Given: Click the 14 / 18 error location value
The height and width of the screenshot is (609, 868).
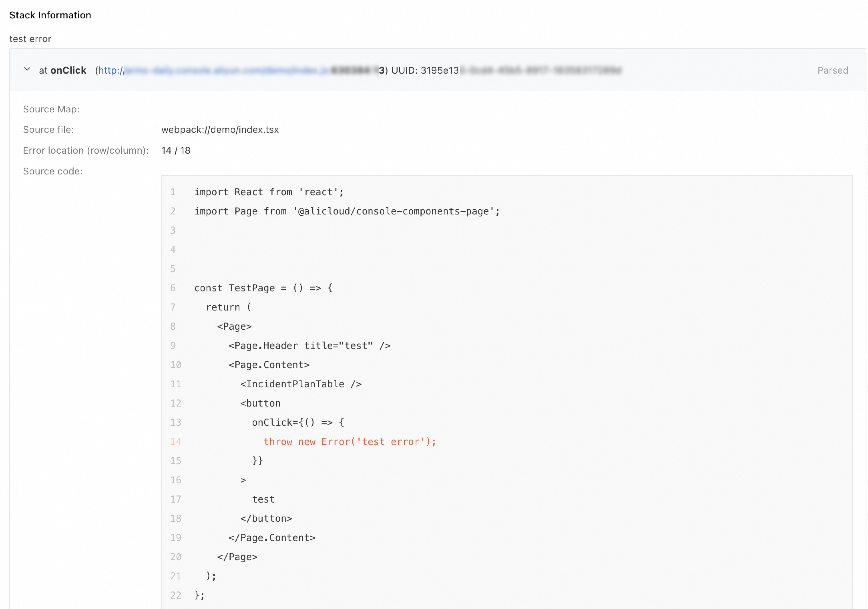Looking at the screenshot, I should click(x=175, y=150).
